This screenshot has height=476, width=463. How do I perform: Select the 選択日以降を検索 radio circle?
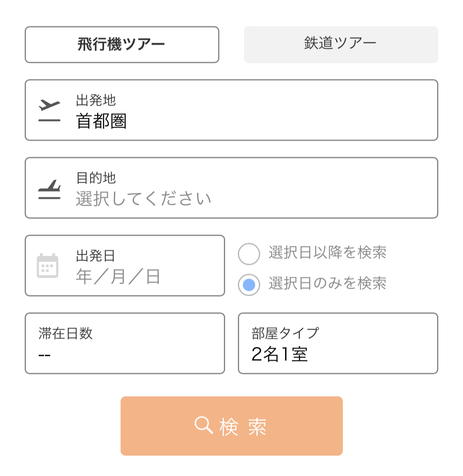tap(249, 254)
